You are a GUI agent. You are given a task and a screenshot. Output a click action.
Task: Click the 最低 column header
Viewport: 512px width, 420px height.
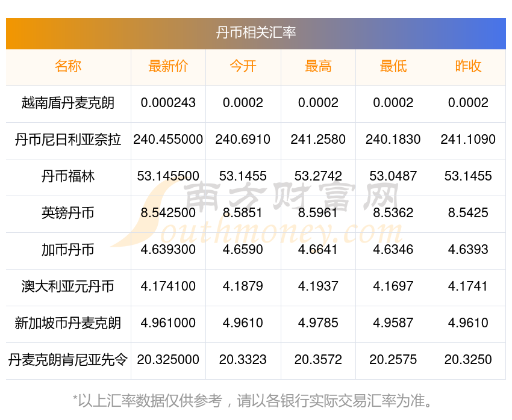point(393,66)
